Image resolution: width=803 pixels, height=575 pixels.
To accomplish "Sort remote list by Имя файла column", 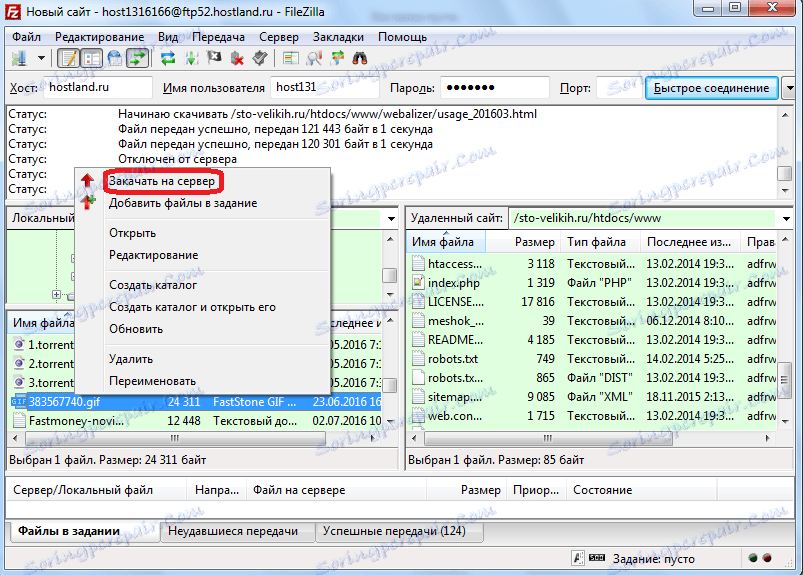I will pyautogui.click(x=446, y=242).
